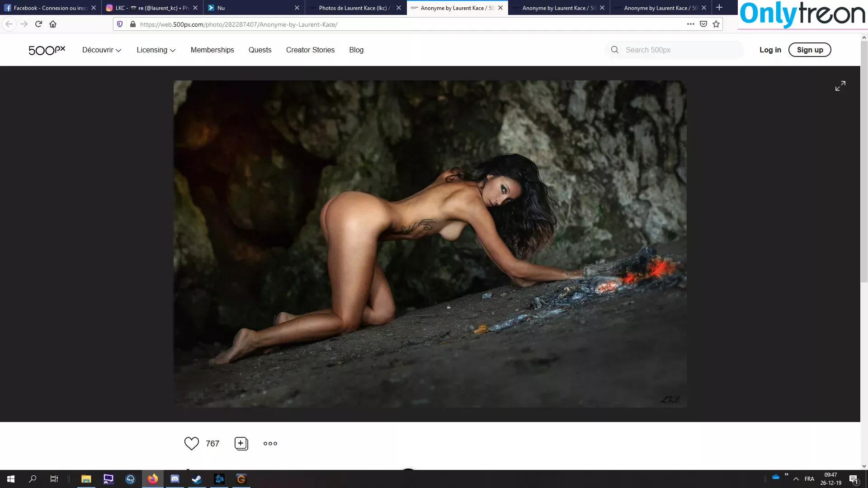Open Windows taskbar search

point(33,479)
